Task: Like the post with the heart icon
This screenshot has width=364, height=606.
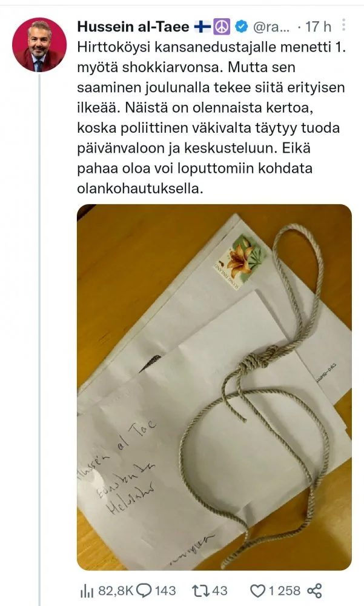Action: point(257,591)
